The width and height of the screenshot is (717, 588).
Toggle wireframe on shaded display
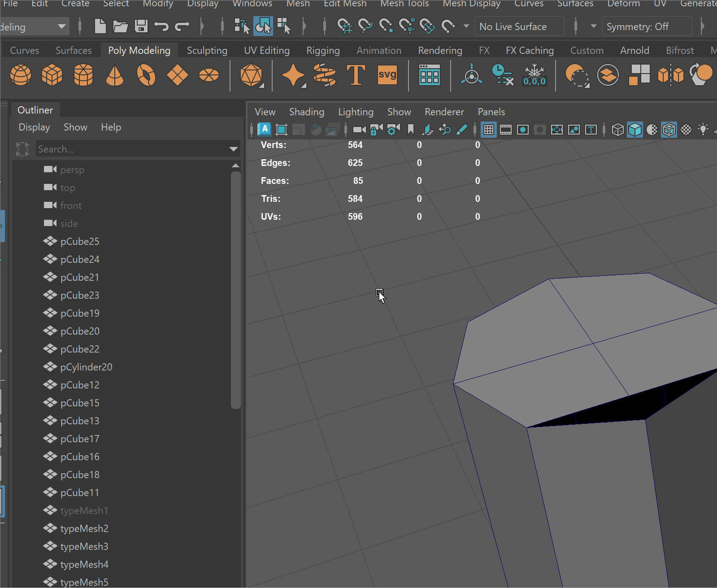click(x=669, y=130)
